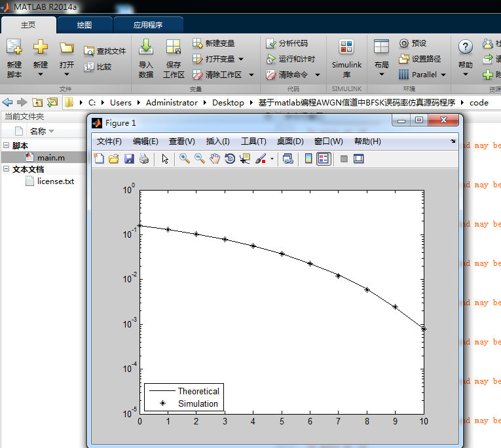This screenshot has width=501, height=448.
Task: Open the Window (窗口) menu in Figure 1
Action: click(329, 141)
